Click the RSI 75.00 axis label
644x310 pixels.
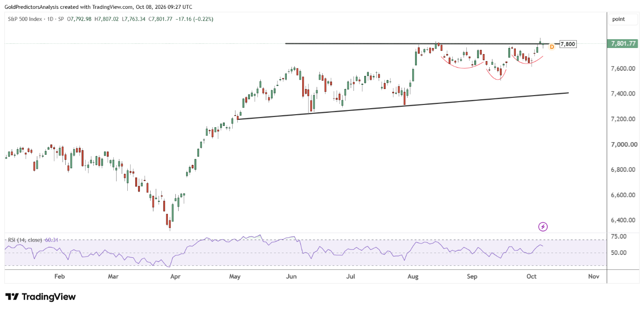click(619, 236)
